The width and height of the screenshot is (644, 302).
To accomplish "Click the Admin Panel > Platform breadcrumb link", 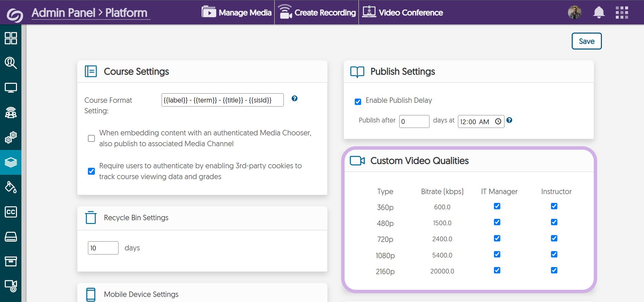I will 90,13.
